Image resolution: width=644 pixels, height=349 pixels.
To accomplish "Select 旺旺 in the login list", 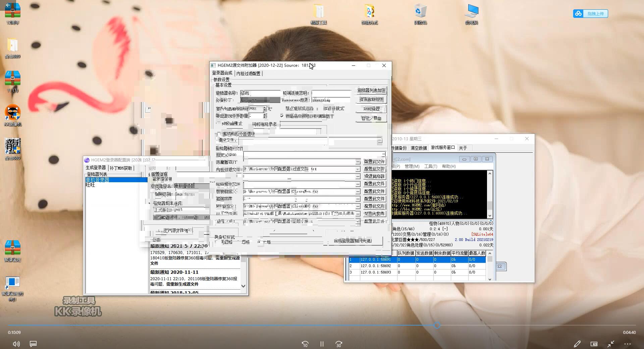I will click(x=90, y=185).
